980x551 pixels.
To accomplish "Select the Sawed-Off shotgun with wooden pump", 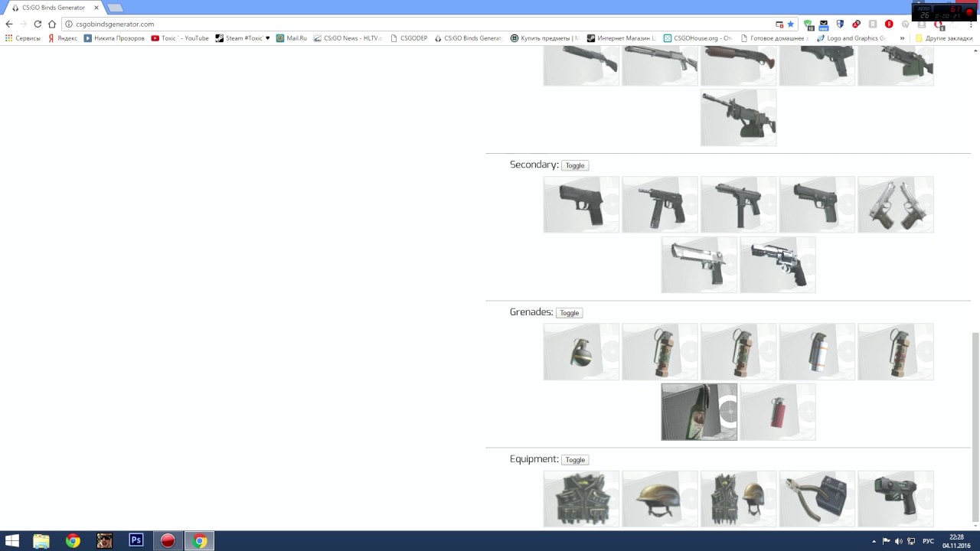I will 738,65.
